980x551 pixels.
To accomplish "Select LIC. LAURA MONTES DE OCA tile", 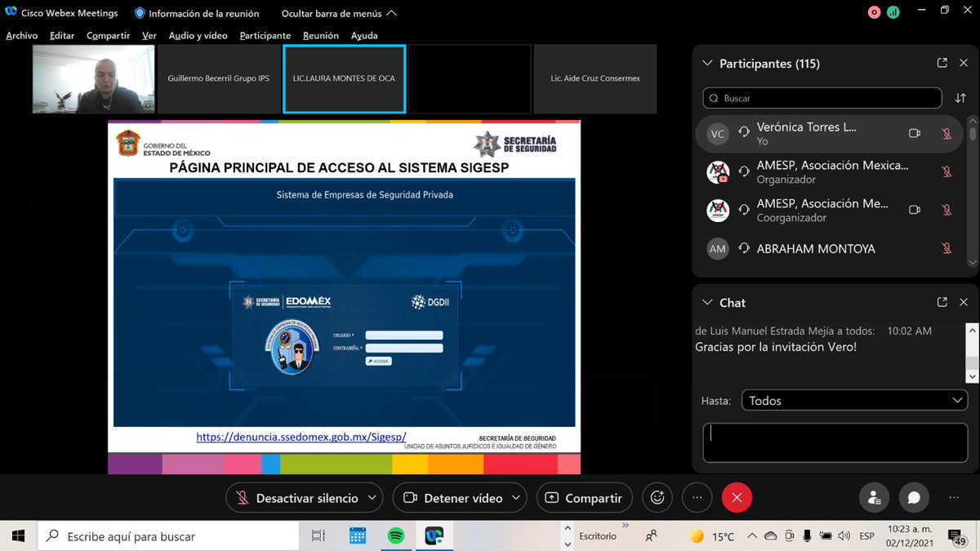I will pyautogui.click(x=344, y=78).
